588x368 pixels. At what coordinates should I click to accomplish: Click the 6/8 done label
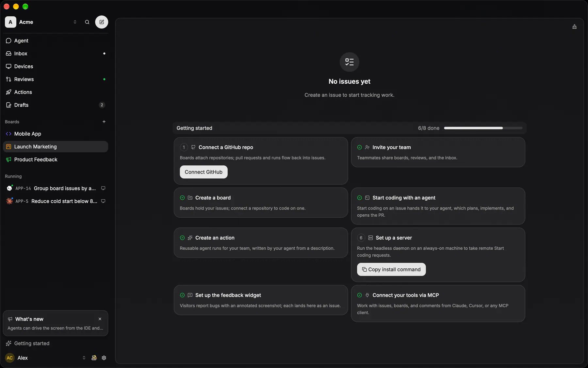429,128
